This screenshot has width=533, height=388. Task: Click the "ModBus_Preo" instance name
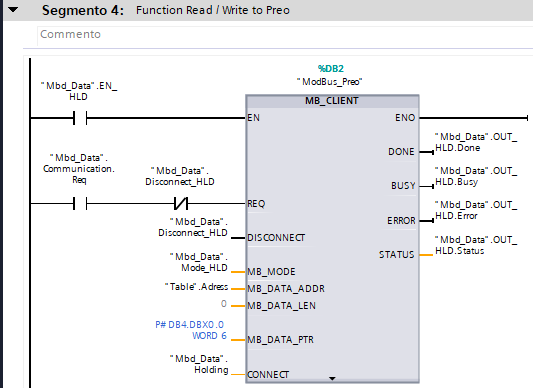tap(329, 82)
